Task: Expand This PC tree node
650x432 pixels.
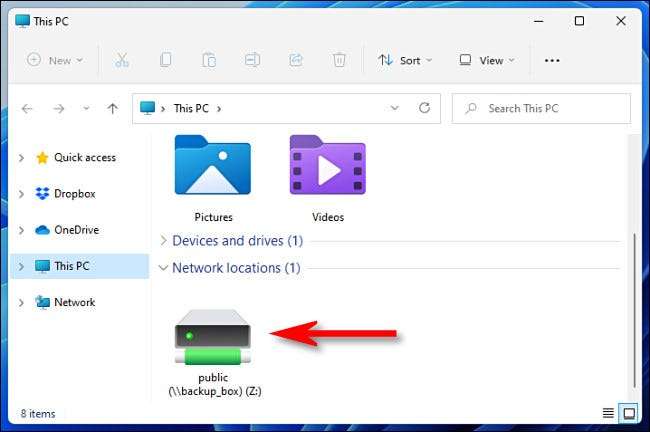Action: (21, 266)
